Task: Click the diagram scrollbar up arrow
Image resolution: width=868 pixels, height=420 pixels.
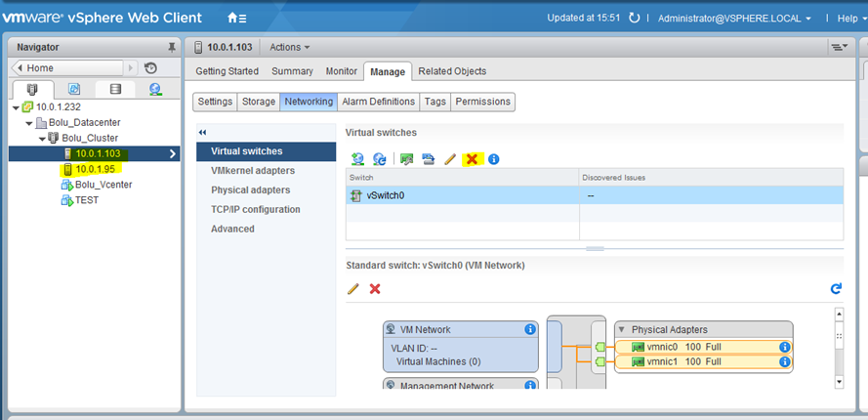Action: (840, 315)
